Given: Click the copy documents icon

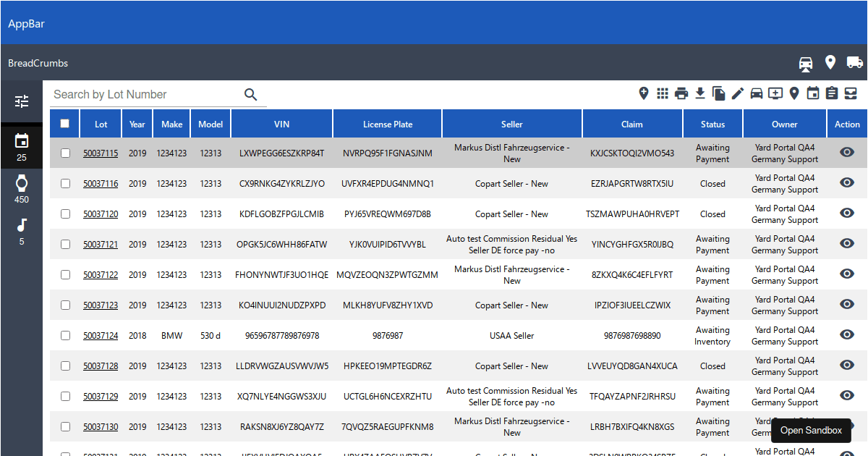Looking at the screenshot, I should click(x=719, y=94).
